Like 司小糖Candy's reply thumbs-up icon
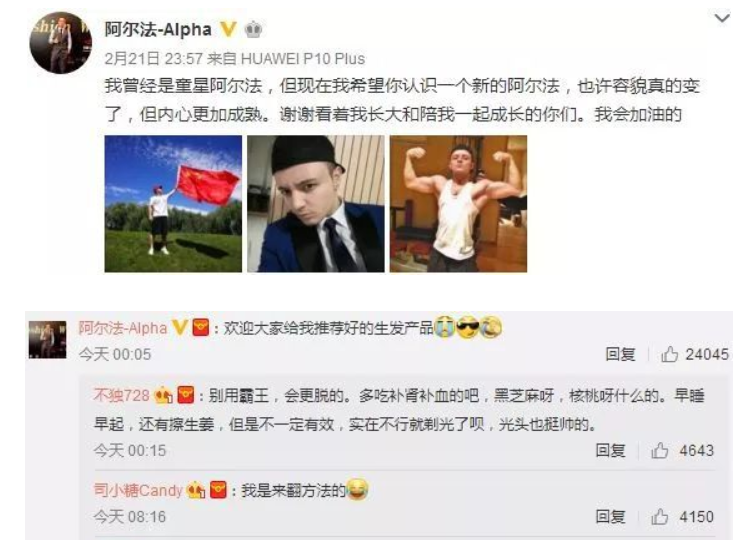 660,516
